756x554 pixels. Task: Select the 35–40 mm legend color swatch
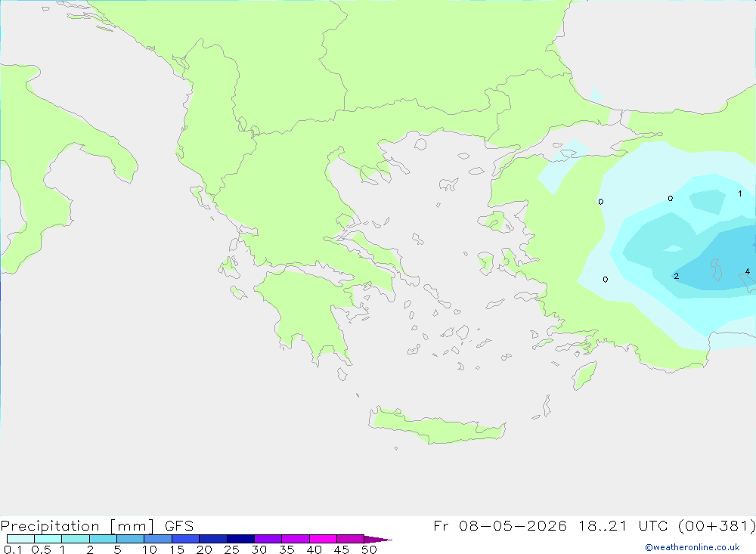296,539
